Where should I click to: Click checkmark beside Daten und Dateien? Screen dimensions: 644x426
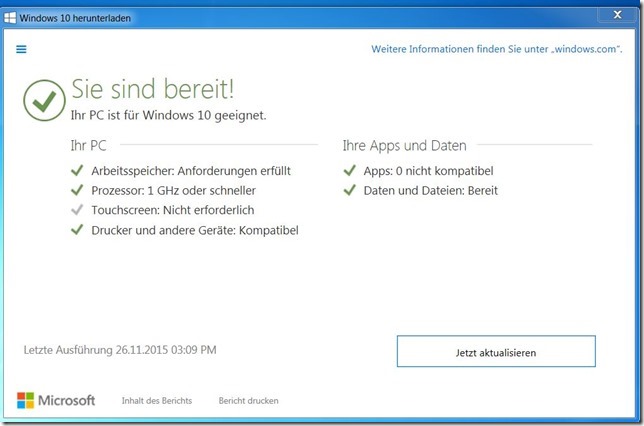[x=350, y=190]
